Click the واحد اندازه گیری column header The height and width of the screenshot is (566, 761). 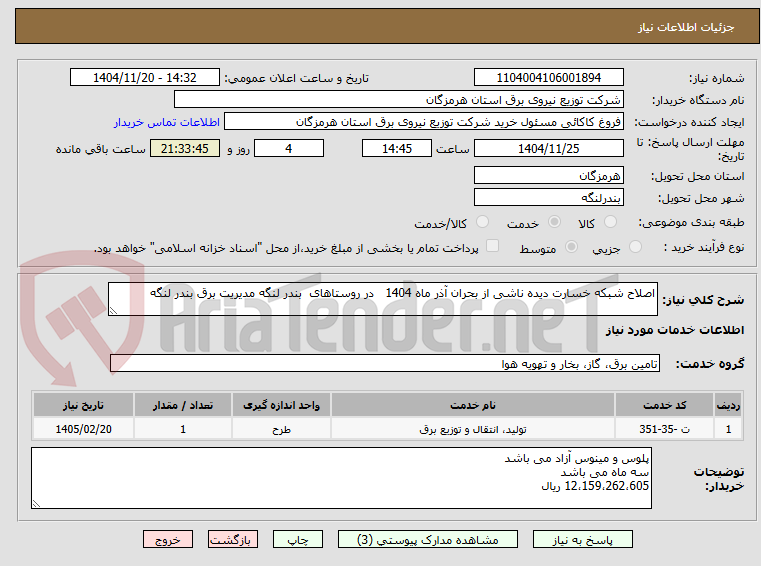point(281,405)
